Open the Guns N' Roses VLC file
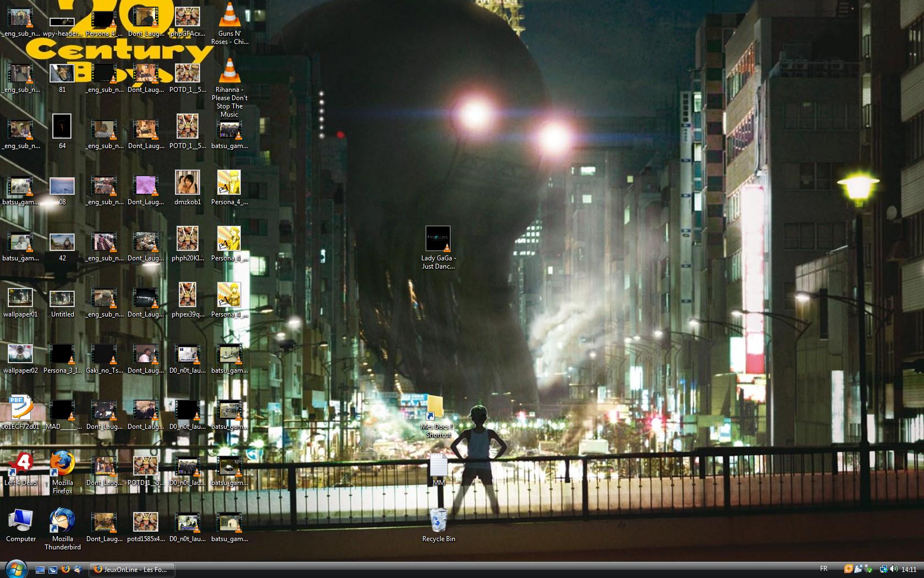Image resolution: width=924 pixels, height=578 pixels. (x=229, y=23)
